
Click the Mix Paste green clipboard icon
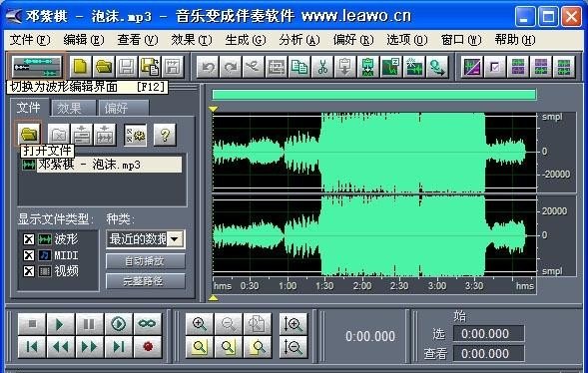click(368, 67)
